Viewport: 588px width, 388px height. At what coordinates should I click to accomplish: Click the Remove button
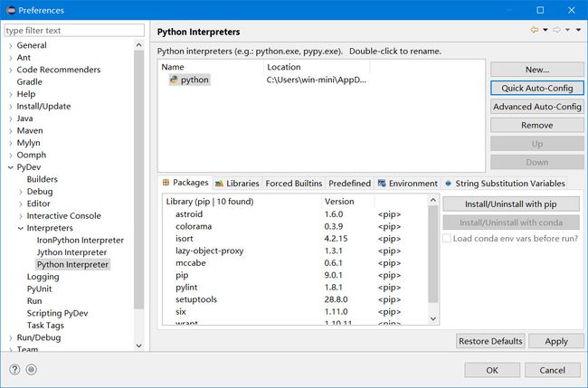[x=537, y=125]
